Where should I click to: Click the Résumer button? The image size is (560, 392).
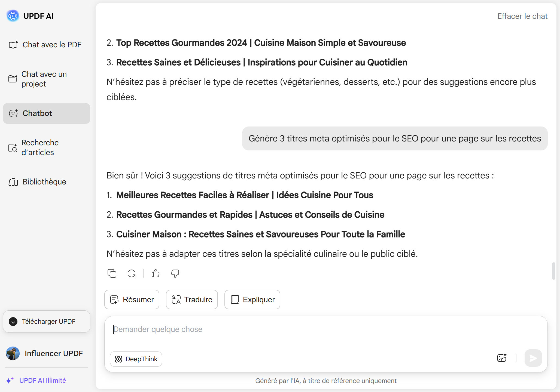pos(132,300)
